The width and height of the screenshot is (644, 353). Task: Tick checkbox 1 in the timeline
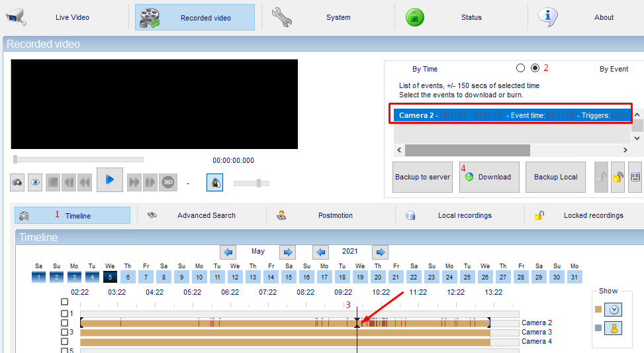coord(64,313)
